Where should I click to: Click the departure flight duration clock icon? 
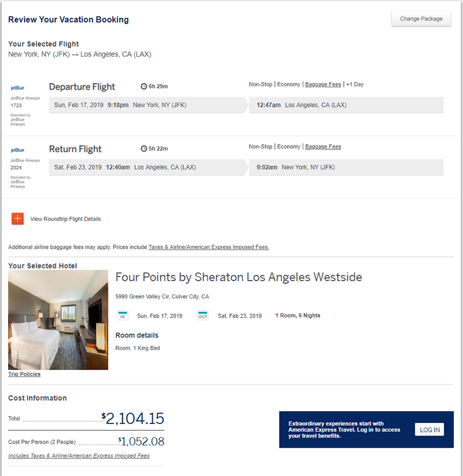click(144, 87)
